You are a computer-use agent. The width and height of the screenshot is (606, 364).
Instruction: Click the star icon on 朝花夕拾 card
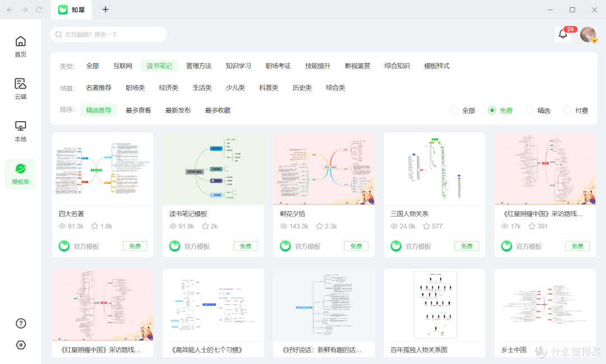point(319,226)
